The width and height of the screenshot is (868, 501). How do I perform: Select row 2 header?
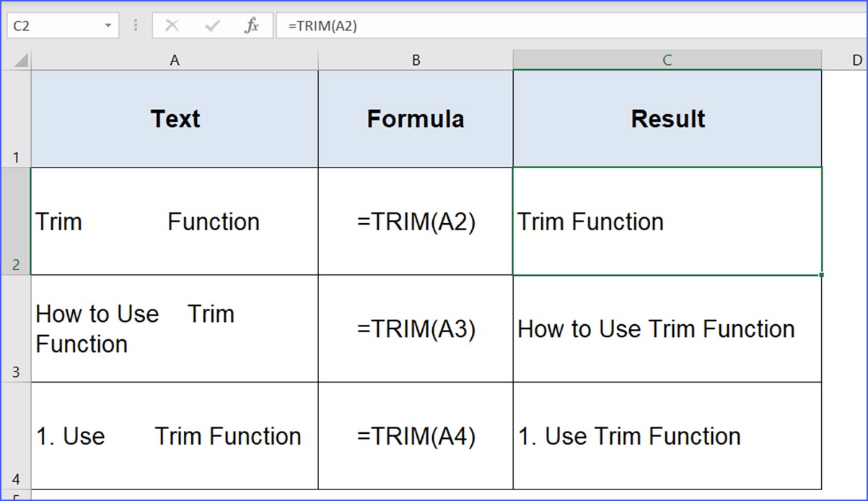pos(16,221)
